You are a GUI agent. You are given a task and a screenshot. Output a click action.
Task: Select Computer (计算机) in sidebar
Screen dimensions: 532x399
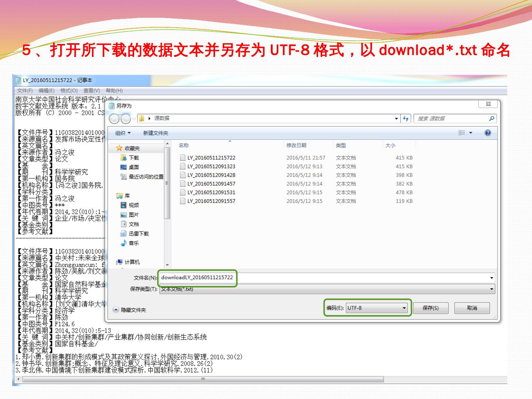[x=128, y=262]
